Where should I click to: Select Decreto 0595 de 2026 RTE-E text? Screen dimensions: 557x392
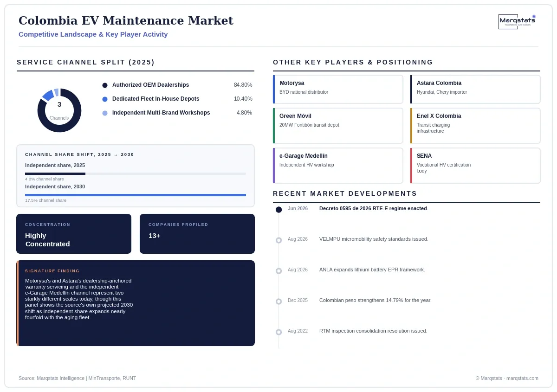coord(374,208)
